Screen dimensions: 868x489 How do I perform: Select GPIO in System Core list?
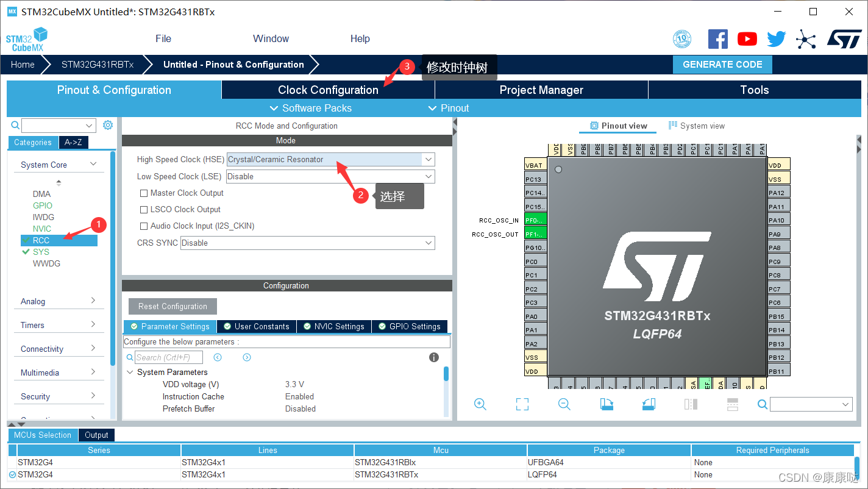tap(43, 205)
